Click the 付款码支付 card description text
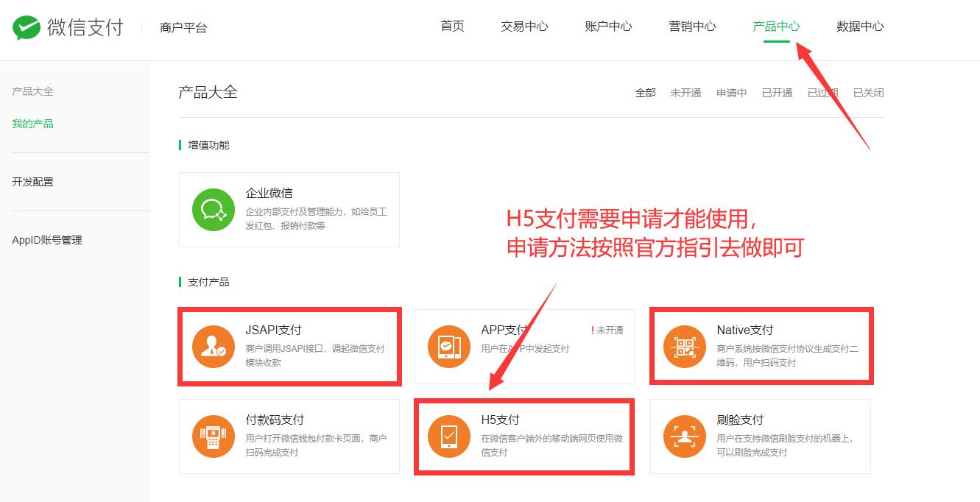The height and width of the screenshot is (502, 980). (316, 445)
